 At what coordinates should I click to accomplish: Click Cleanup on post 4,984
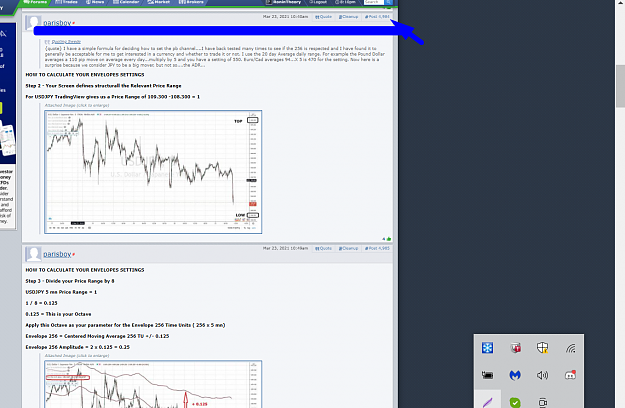[348, 17]
